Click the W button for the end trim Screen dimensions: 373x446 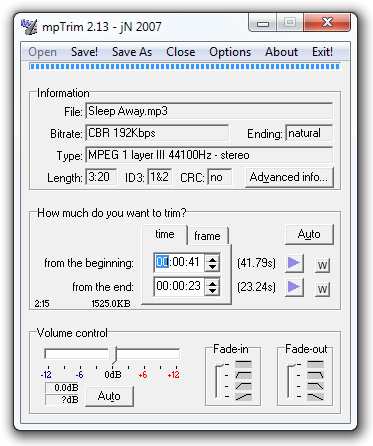[322, 289]
